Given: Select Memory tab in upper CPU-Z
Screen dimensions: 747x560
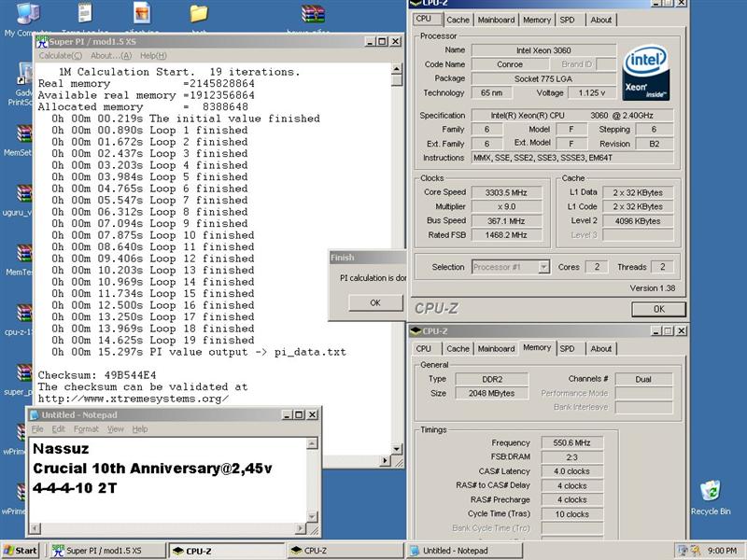Looking at the screenshot, I should 536,20.
